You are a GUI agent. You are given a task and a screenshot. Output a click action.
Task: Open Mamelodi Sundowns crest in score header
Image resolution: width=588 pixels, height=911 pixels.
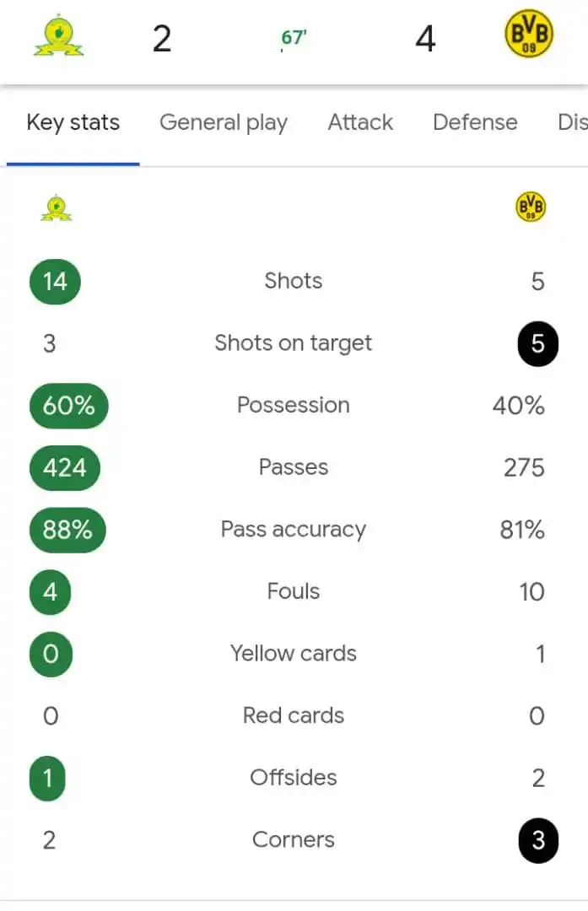(58, 37)
